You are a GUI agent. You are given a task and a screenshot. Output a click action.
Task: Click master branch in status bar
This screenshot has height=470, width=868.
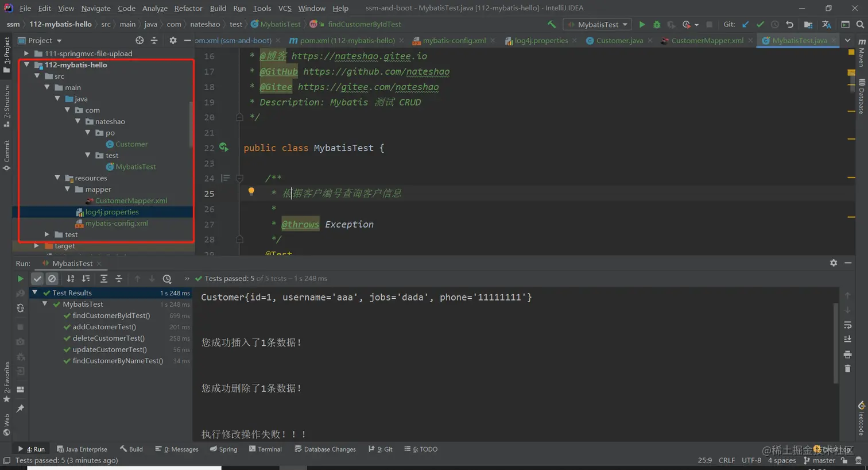(x=819, y=460)
